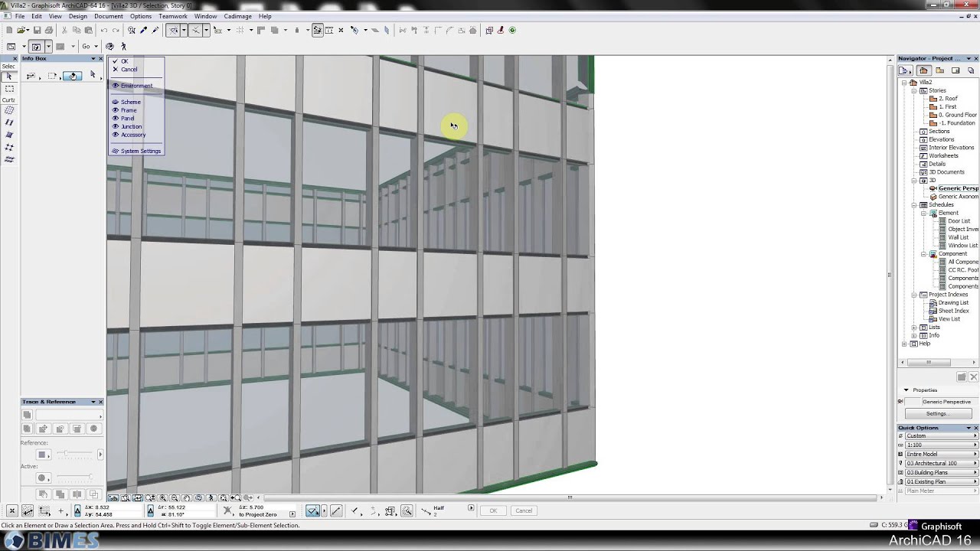Collapse the Schedules tree node

click(x=914, y=205)
